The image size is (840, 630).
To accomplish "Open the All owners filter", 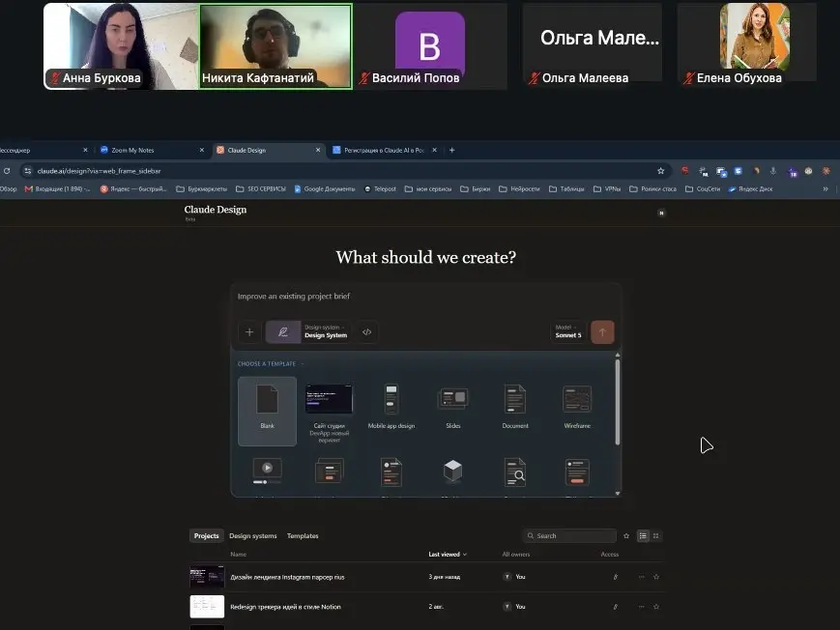I will click(x=516, y=555).
